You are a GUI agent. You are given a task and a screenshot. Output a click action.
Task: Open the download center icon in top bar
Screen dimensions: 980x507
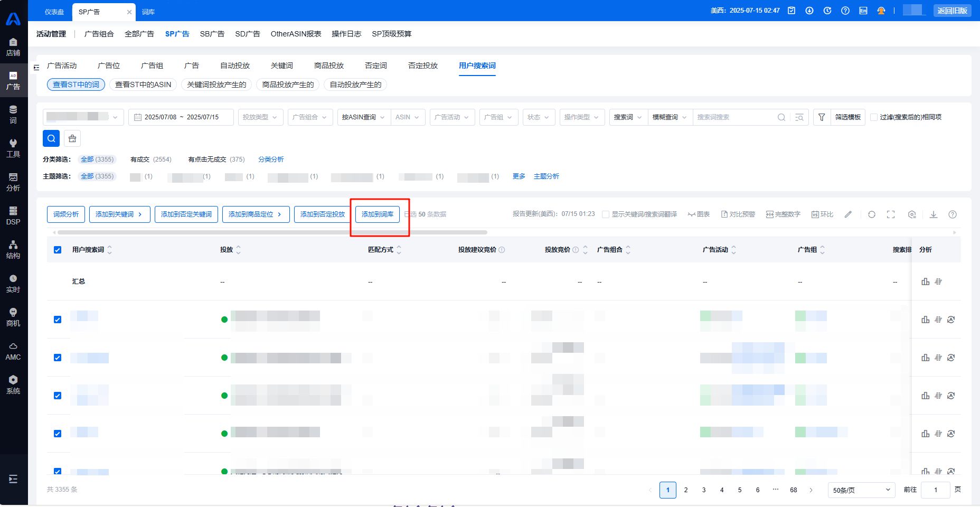809,11
